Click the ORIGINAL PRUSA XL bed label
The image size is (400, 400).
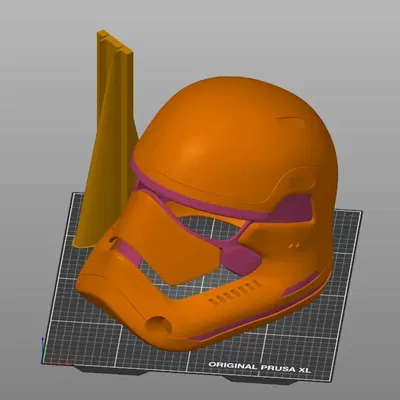coord(260,367)
